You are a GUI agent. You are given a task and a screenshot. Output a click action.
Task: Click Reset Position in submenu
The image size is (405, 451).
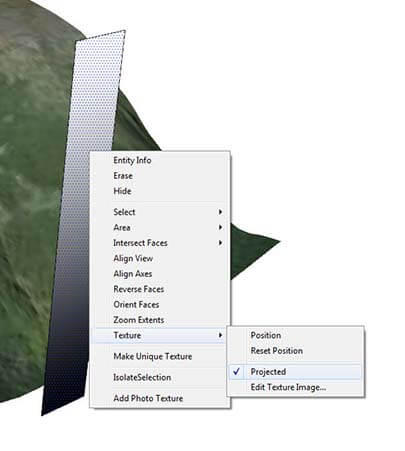[x=277, y=351]
